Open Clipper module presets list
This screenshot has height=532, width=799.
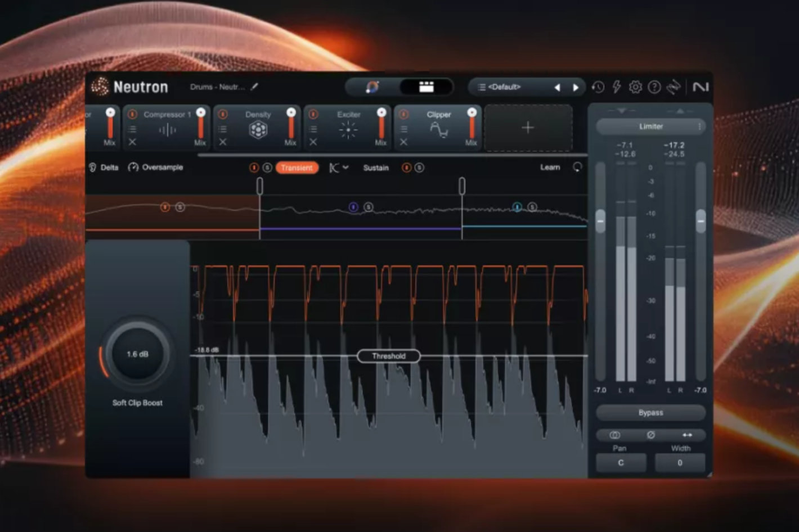click(403, 129)
